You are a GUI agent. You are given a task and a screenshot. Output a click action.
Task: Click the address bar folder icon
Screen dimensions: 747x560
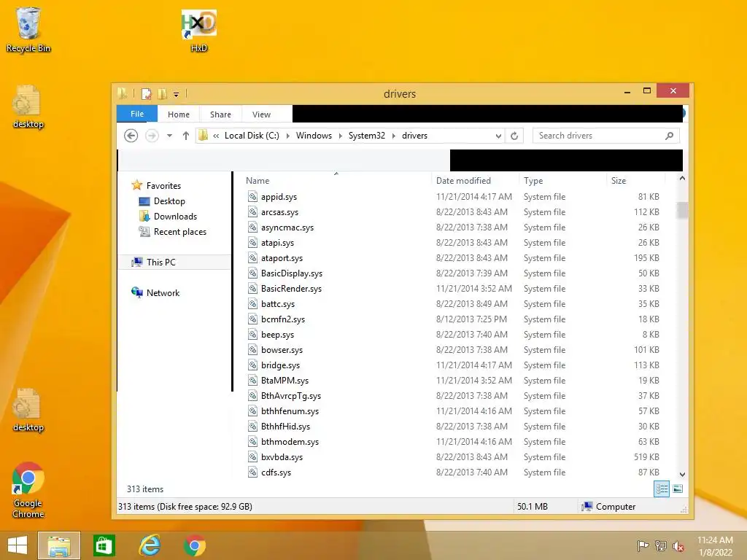click(x=204, y=136)
